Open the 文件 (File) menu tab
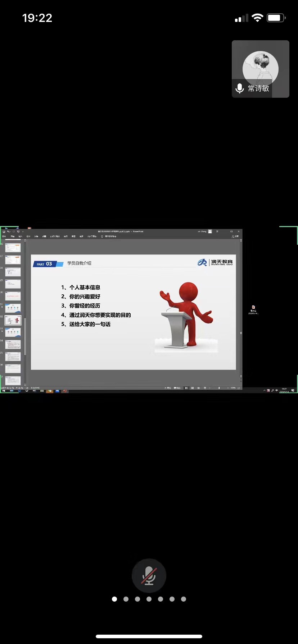This screenshot has width=298, height=644. coord(4,236)
